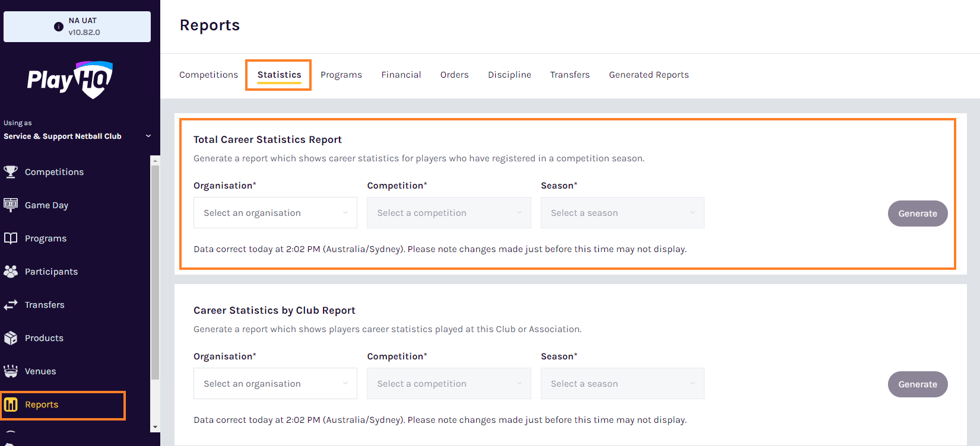This screenshot has height=446, width=980.
Task: Select the Statistics tab
Action: click(279, 75)
